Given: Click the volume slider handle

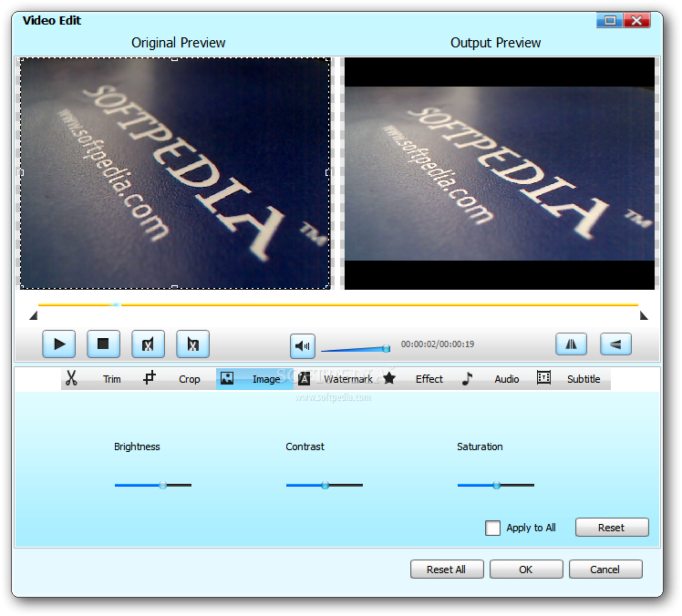Looking at the screenshot, I should (386, 348).
